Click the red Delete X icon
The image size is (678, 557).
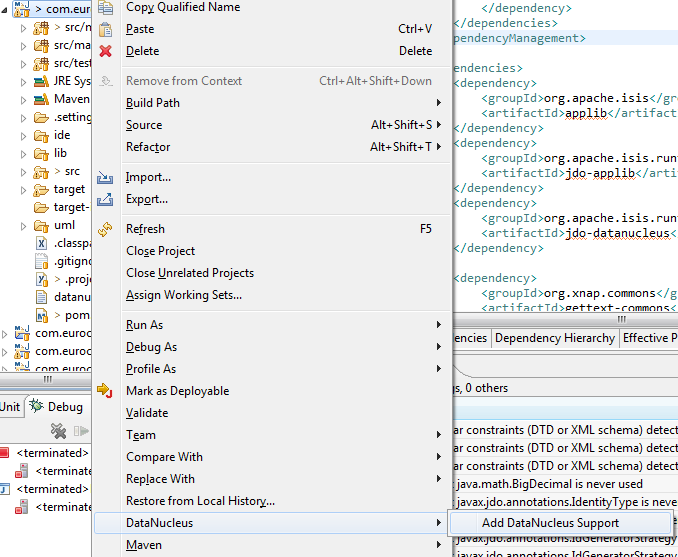105,51
